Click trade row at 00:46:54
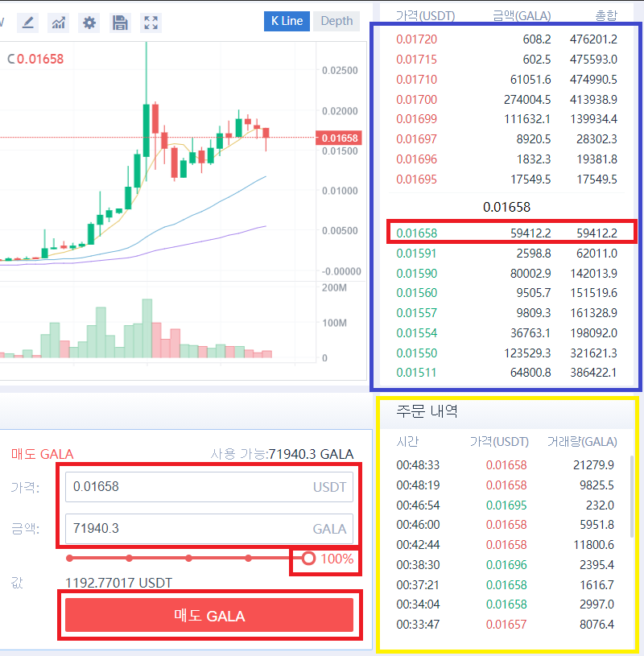 tap(506, 505)
